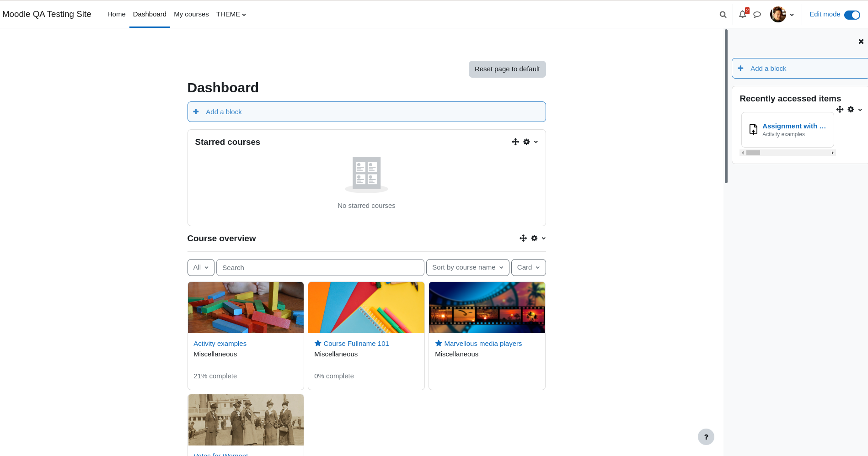Click the No starred courses text
The image size is (868, 456).
366,206
